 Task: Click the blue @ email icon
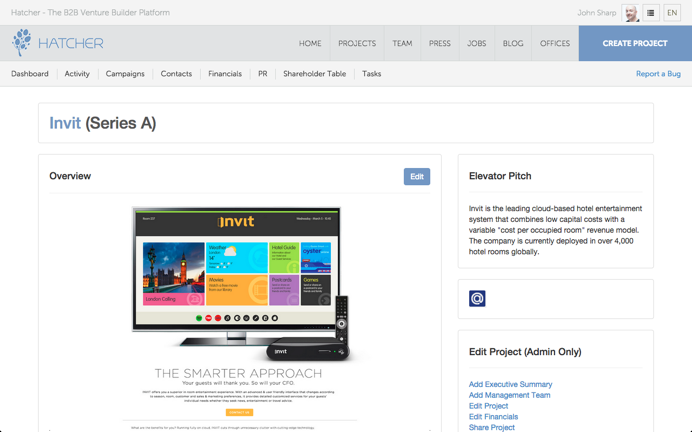[477, 298]
